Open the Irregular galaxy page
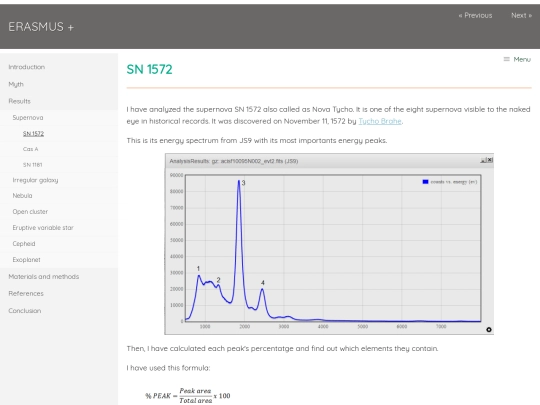The height and width of the screenshot is (405, 540). (35, 180)
